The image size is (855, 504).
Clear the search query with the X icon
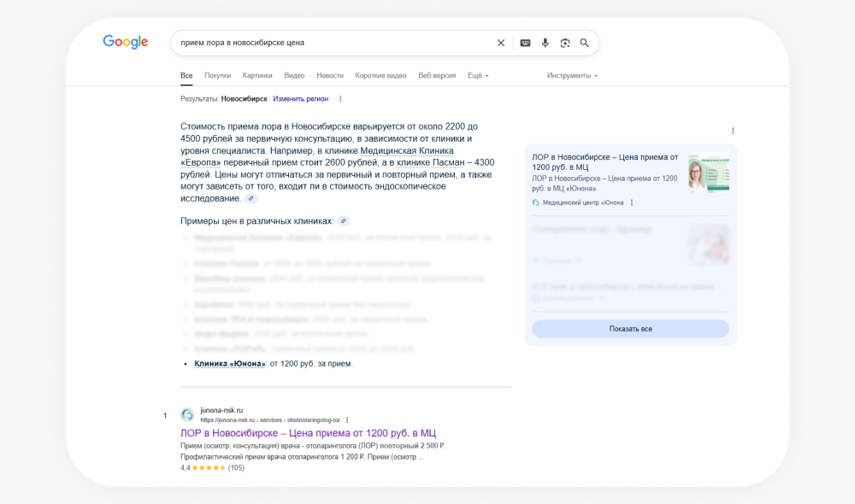tap(501, 43)
